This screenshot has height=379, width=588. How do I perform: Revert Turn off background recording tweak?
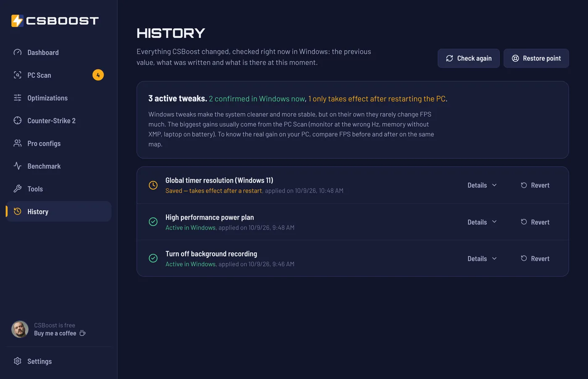pyautogui.click(x=535, y=259)
